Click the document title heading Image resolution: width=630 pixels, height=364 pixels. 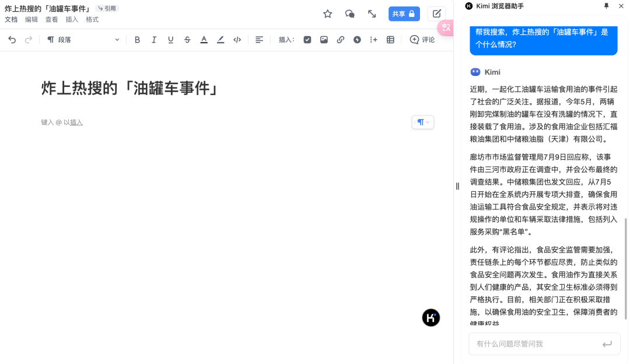click(130, 89)
